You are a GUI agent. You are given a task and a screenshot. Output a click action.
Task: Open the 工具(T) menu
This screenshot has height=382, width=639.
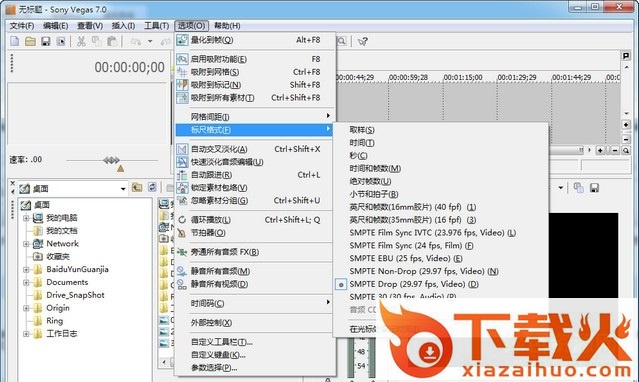pyautogui.click(x=156, y=26)
